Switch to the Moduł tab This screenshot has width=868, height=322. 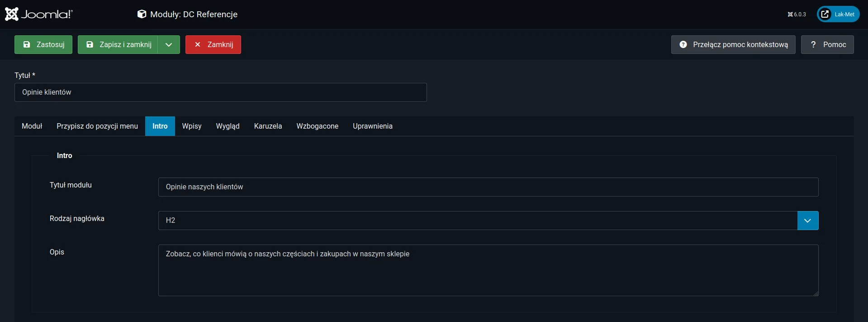click(32, 126)
